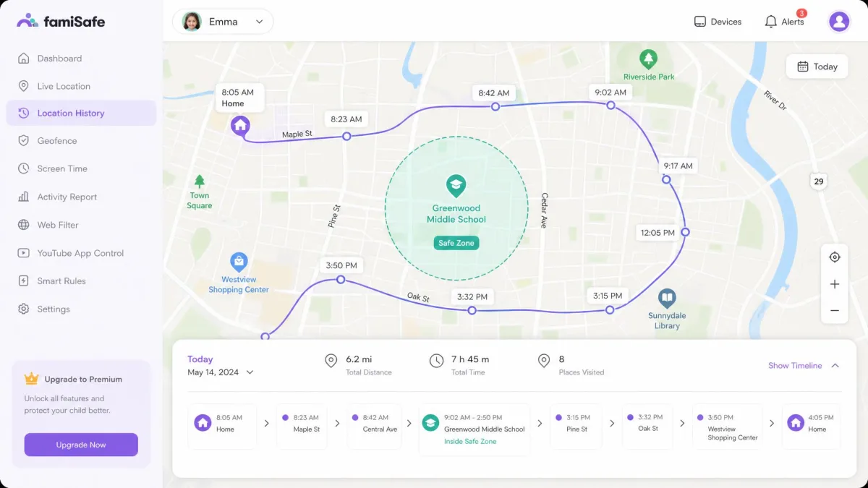Open the Devices panel

point(718,22)
